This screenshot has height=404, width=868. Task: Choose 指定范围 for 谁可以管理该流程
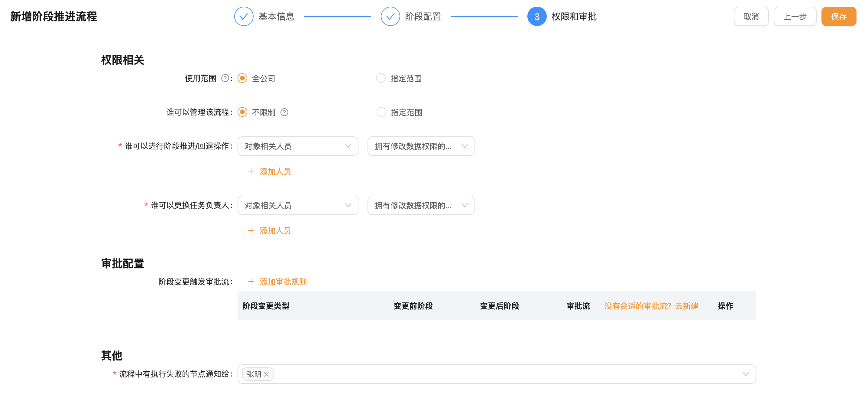pyautogui.click(x=381, y=112)
